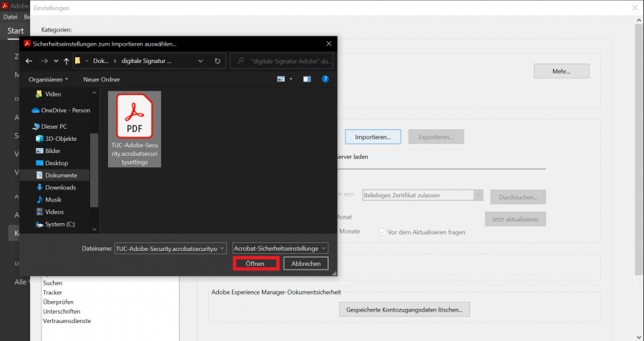Toggle the preview pane icon
Screen dimensions: 644x341
(x=307, y=79)
